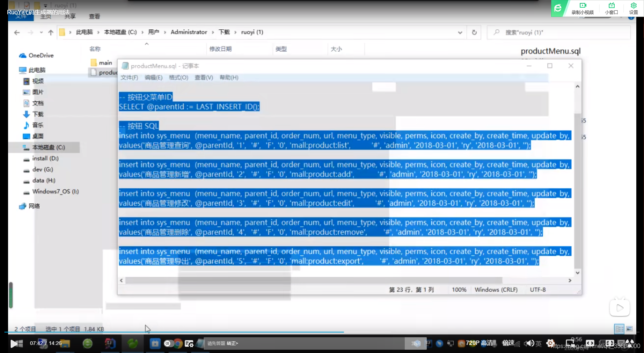Enter full screen mode

630,343
